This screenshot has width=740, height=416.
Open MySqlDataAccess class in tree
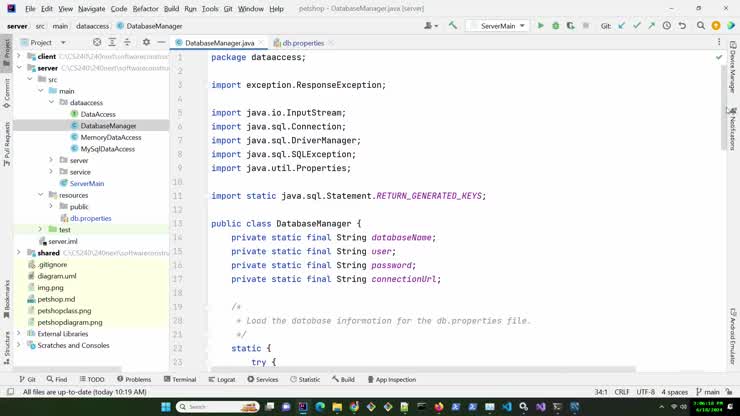108,149
